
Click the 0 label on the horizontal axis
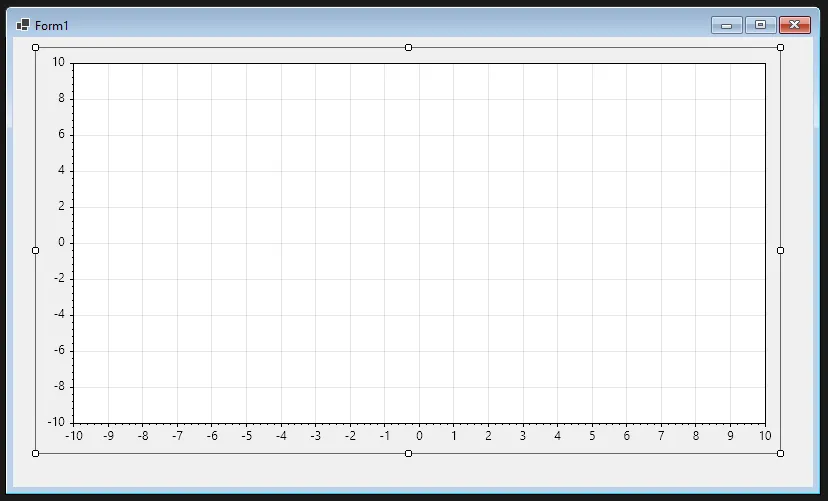pos(419,435)
